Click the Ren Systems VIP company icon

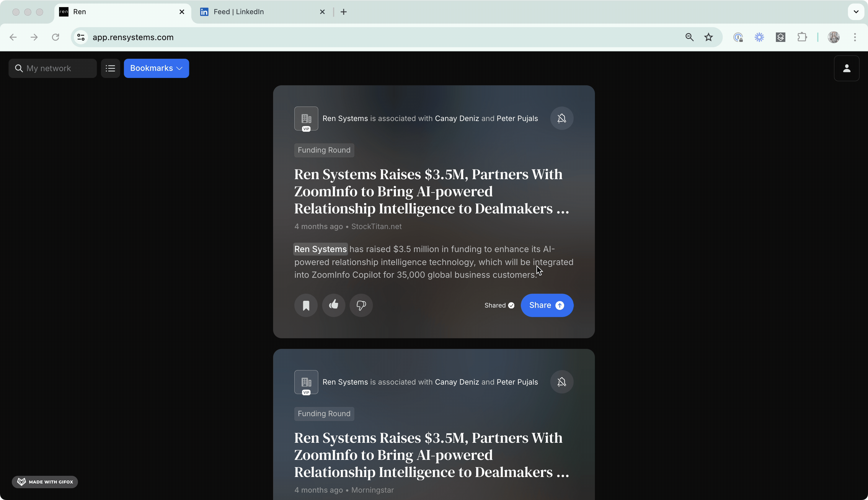tap(306, 118)
